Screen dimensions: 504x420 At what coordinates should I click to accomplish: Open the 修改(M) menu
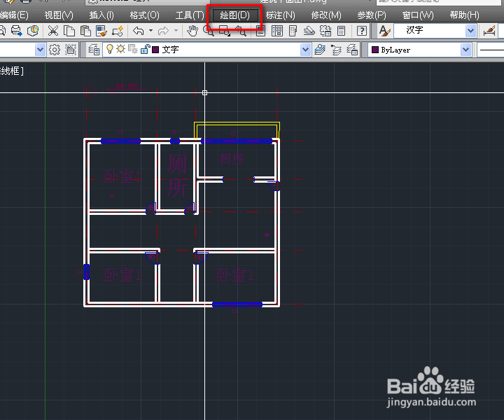tap(326, 15)
